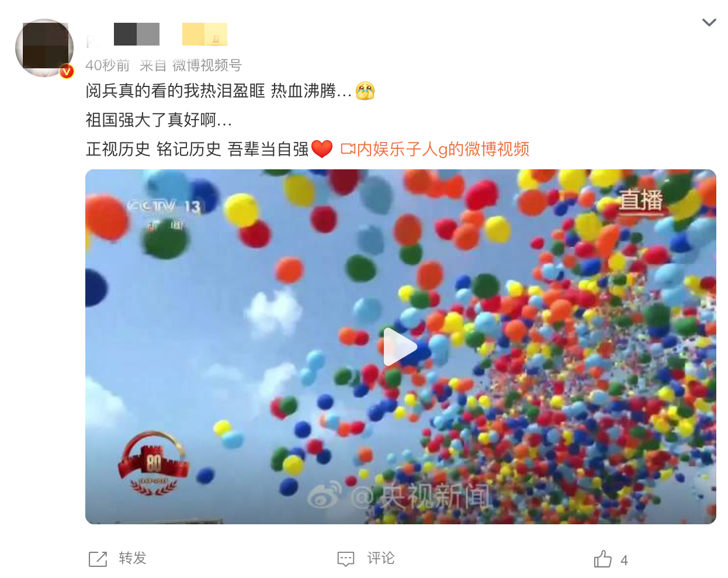The width and height of the screenshot is (728, 578).
Task: Click the like count 4
Action: [624, 560]
